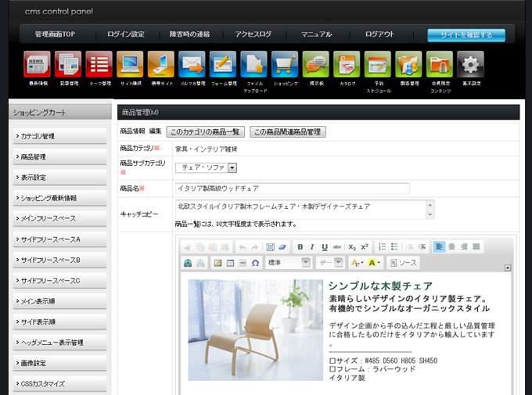532x395 pixels.
Task: Open the メルマガ管理 mail icon
Action: click(x=192, y=65)
